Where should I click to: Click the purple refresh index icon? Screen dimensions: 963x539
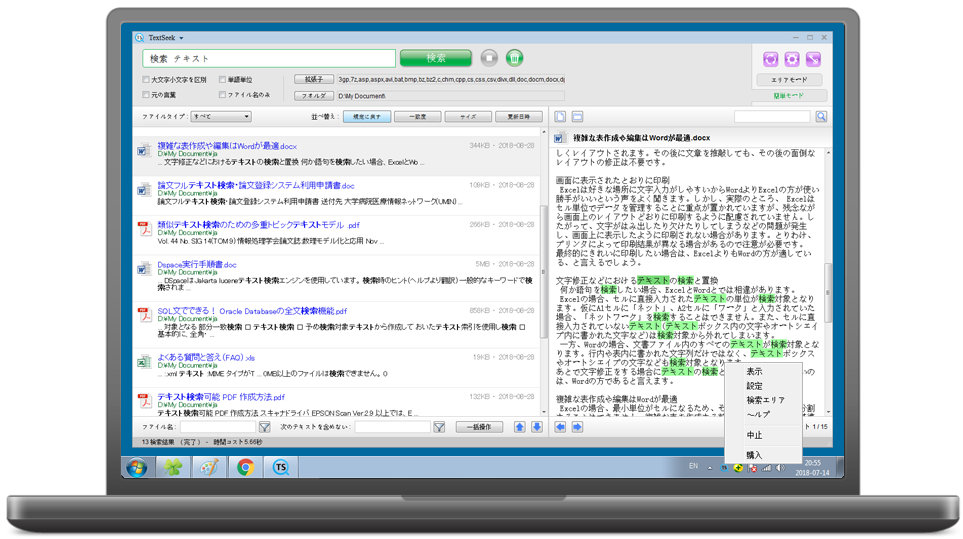[x=770, y=60]
